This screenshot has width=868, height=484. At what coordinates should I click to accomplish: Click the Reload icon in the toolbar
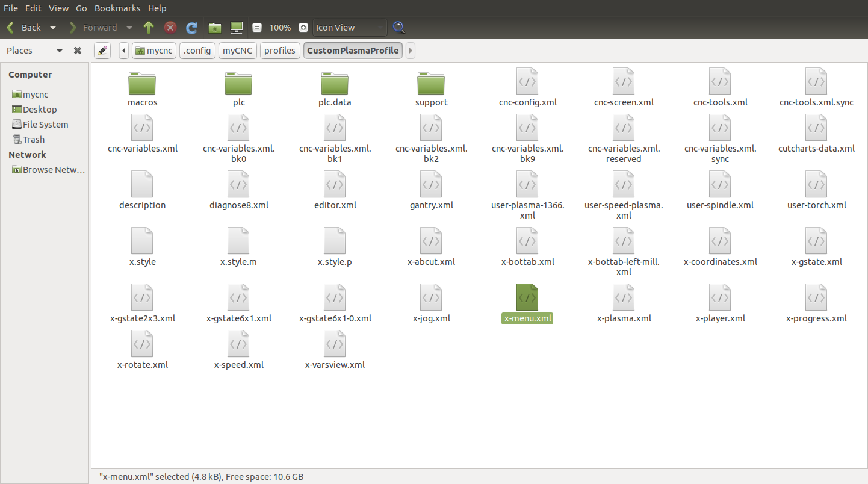[192, 28]
